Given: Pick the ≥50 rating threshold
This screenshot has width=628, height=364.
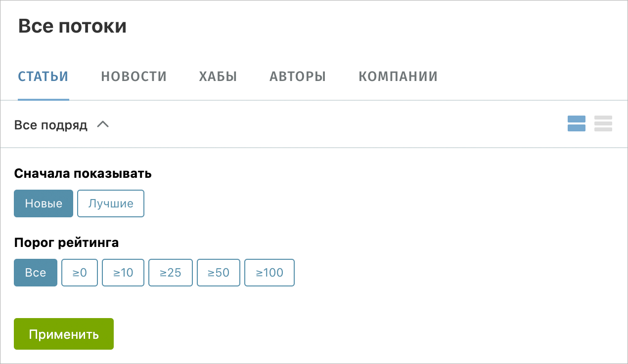Looking at the screenshot, I should point(218,272).
